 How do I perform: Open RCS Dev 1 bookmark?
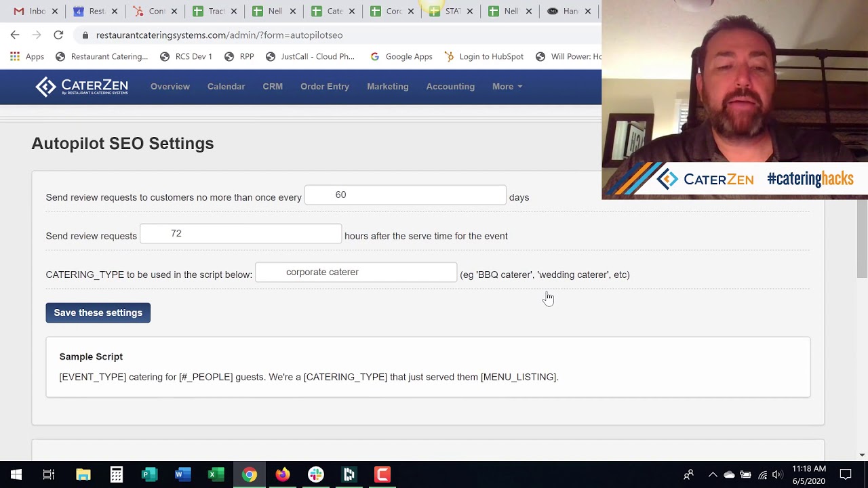point(186,56)
